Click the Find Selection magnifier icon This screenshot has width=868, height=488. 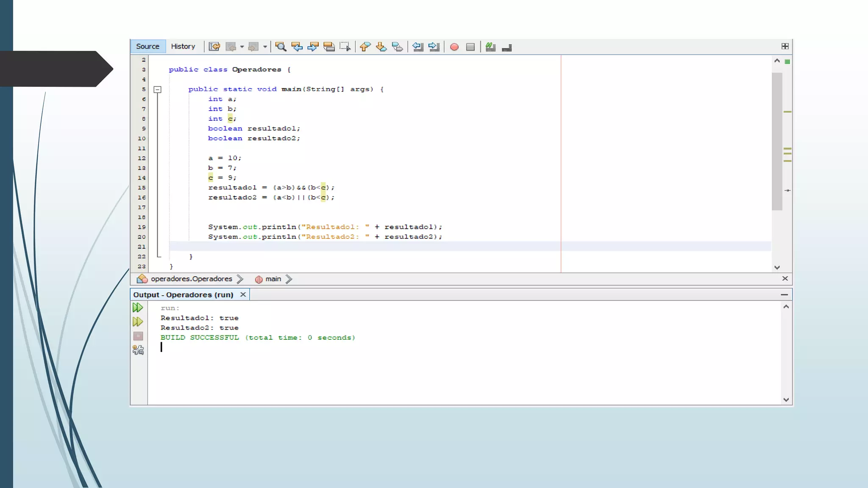281,47
